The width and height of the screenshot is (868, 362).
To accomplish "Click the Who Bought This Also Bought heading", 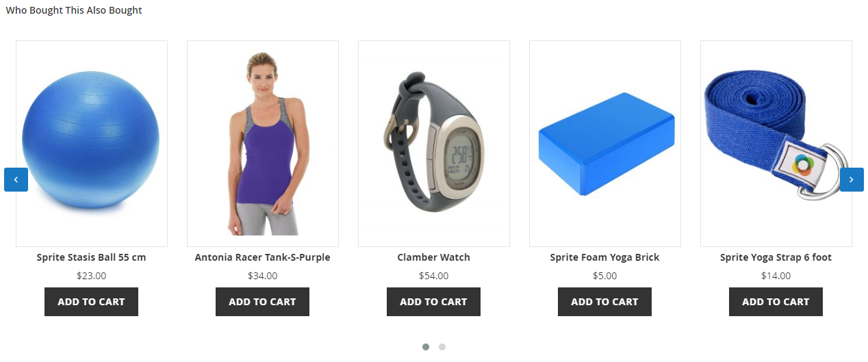I will (74, 10).
